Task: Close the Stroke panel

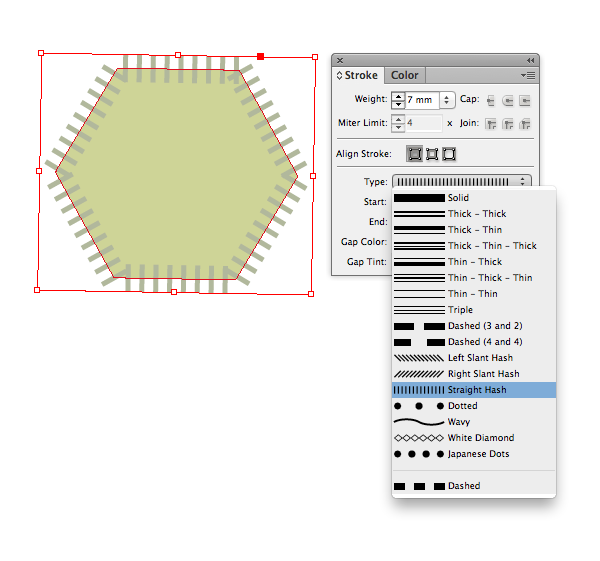Action: point(340,60)
